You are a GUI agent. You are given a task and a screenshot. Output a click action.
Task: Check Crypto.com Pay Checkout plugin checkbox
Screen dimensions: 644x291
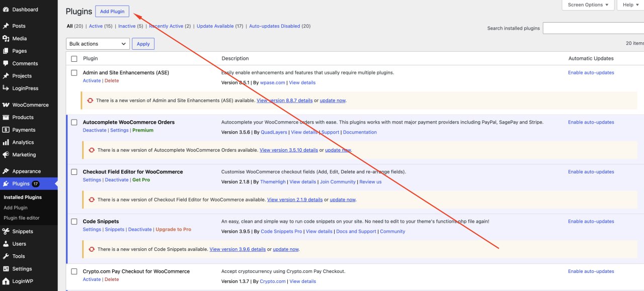click(74, 271)
